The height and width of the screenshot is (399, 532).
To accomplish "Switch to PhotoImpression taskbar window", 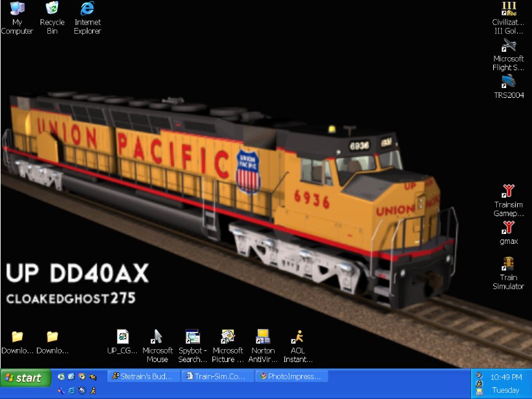I will [x=291, y=376].
